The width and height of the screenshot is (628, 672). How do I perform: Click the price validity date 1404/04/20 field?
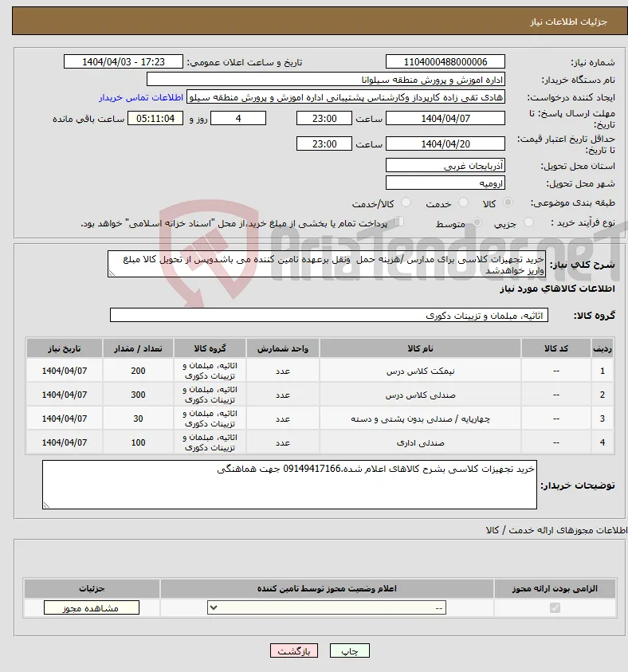(445, 144)
